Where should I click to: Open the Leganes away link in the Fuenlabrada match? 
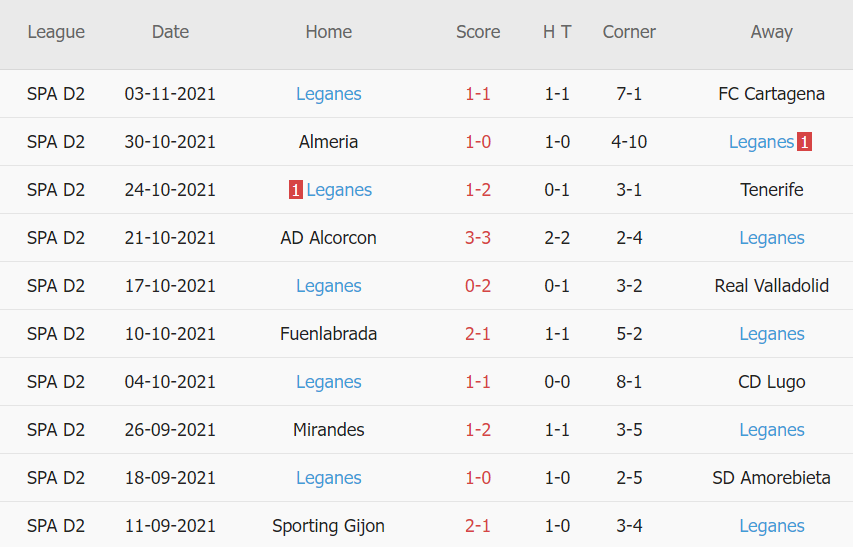tap(772, 334)
